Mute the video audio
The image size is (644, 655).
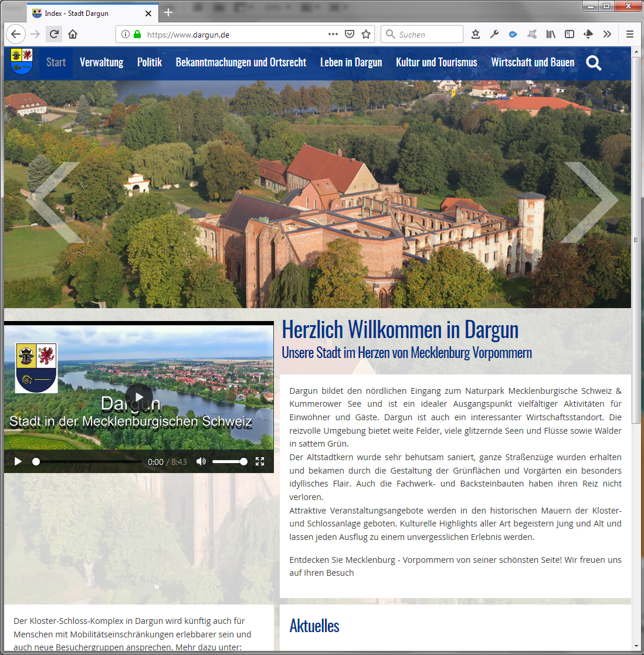(x=201, y=461)
